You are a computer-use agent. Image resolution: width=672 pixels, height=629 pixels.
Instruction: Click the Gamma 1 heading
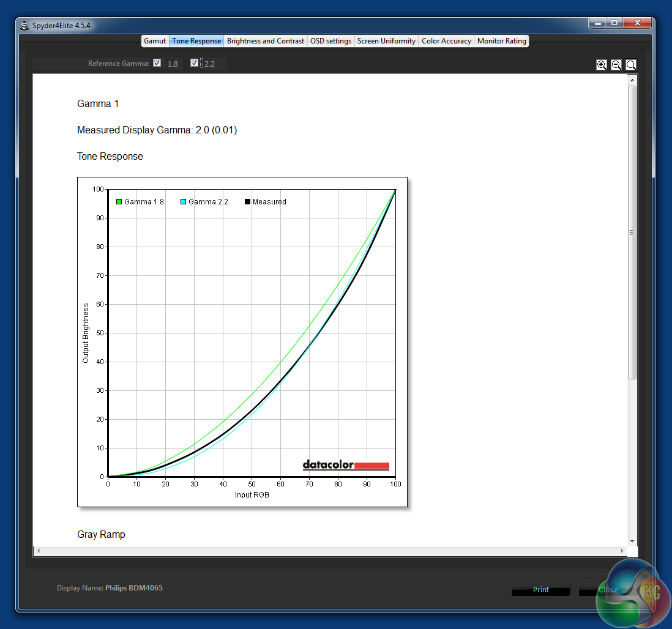coord(98,103)
